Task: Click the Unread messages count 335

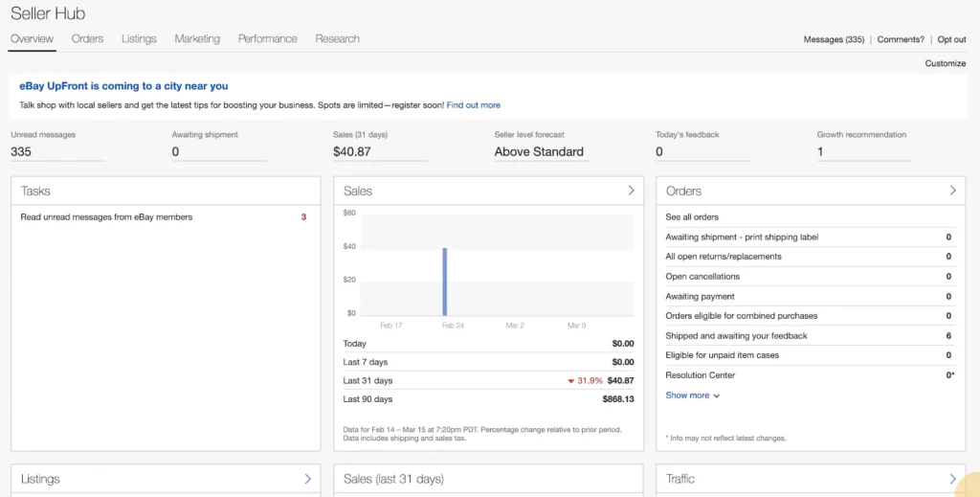Action: (21, 152)
